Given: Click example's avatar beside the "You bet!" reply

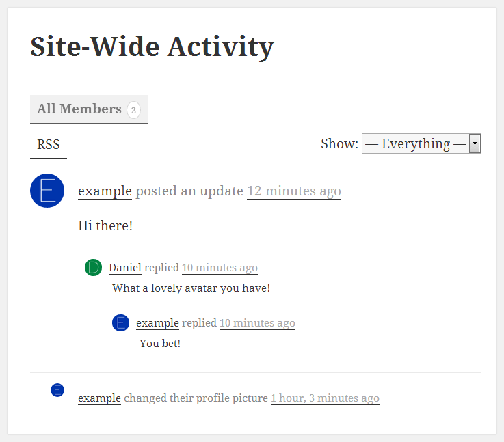Looking at the screenshot, I should 121,323.
